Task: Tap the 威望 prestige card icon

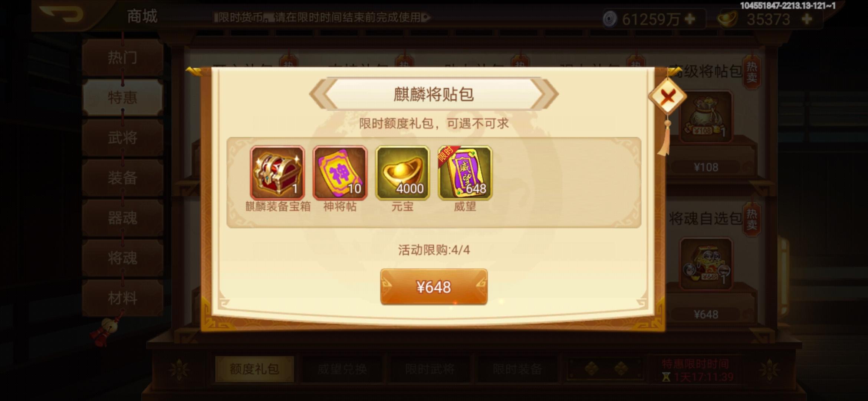Action: point(465,173)
